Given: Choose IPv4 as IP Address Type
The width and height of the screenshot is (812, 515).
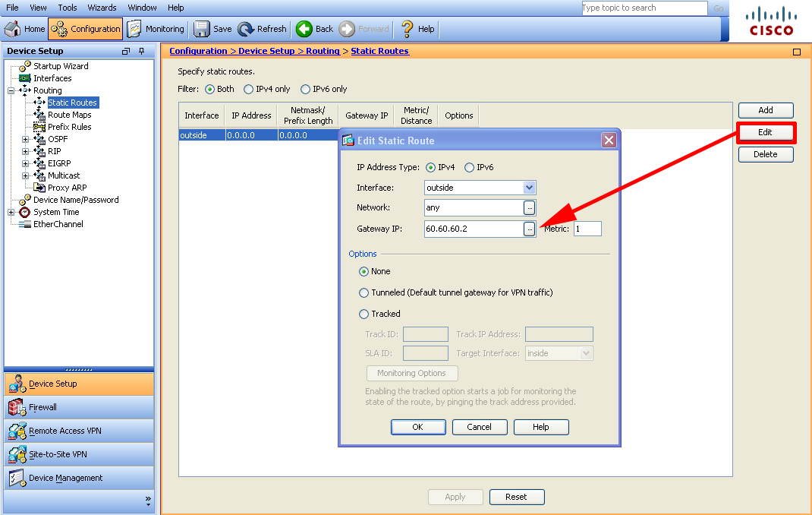Looking at the screenshot, I should click(430, 167).
